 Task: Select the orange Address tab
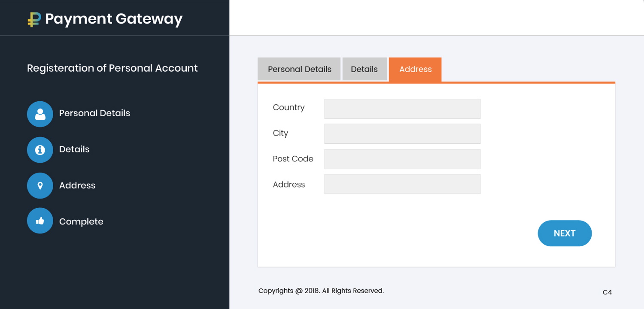(x=415, y=69)
